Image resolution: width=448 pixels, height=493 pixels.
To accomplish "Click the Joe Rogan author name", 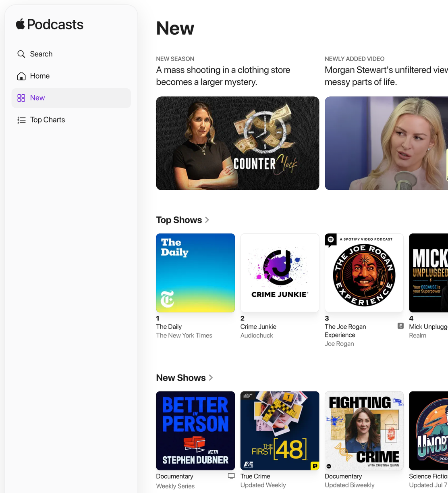I will pyautogui.click(x=339, y=343).
